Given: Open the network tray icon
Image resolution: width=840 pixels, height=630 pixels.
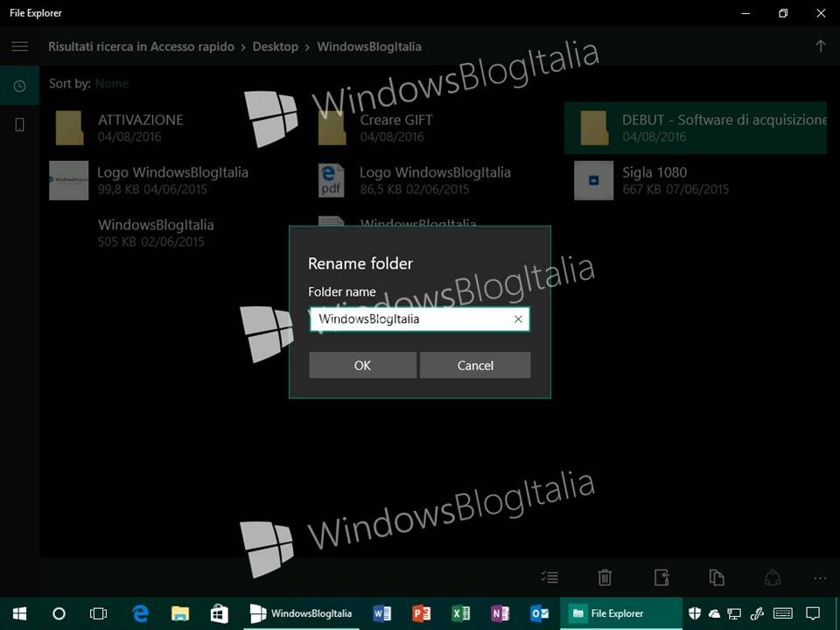Looking at the screenshot, I should 734,614.
